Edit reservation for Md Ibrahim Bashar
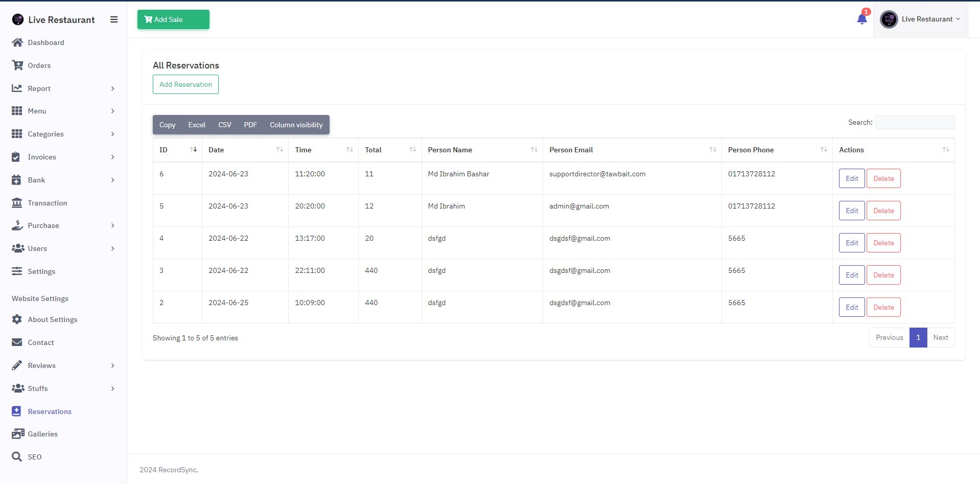The width and height of the screenshot is (980, 484). 852,178
